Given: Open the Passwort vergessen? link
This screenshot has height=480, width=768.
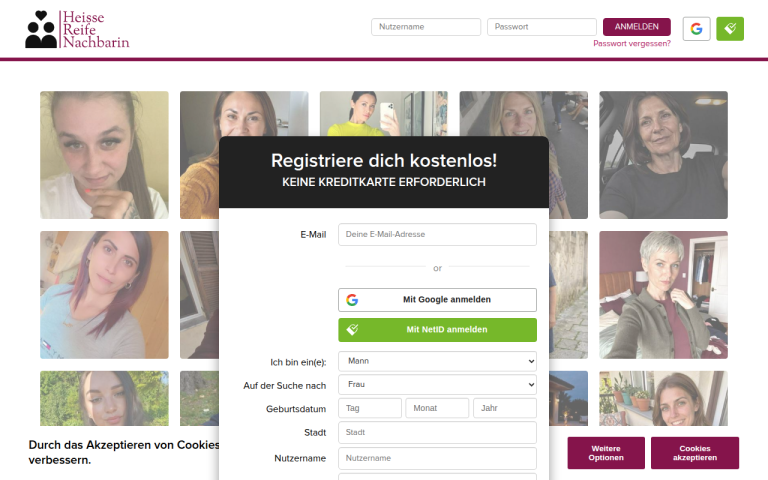Looking at the screenshot, I should click(632, 44).
